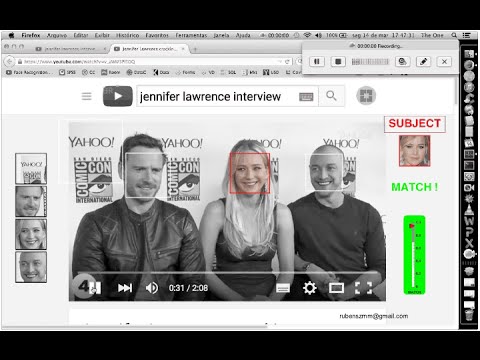Seek on the video progress bar
Viewport: 480px width, 360px height.
[227, 273]
